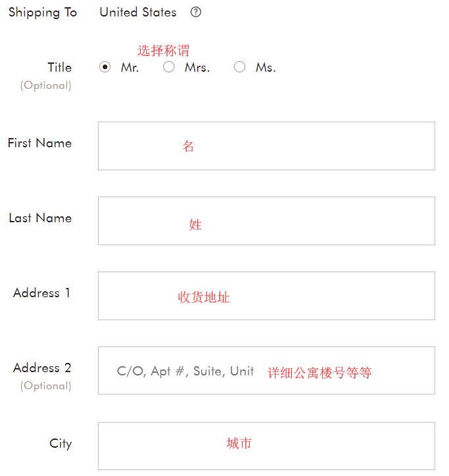Click the Last Name label text

(40, 218)
